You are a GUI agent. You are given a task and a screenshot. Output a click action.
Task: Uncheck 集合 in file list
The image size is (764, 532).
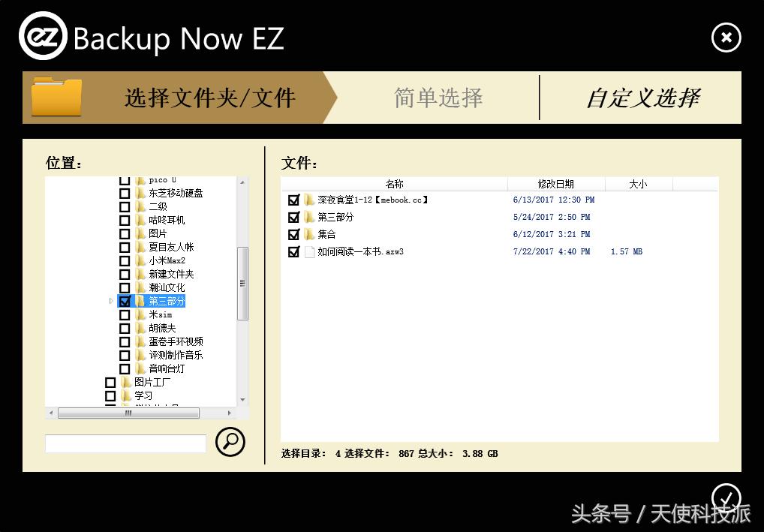(293, 234)
